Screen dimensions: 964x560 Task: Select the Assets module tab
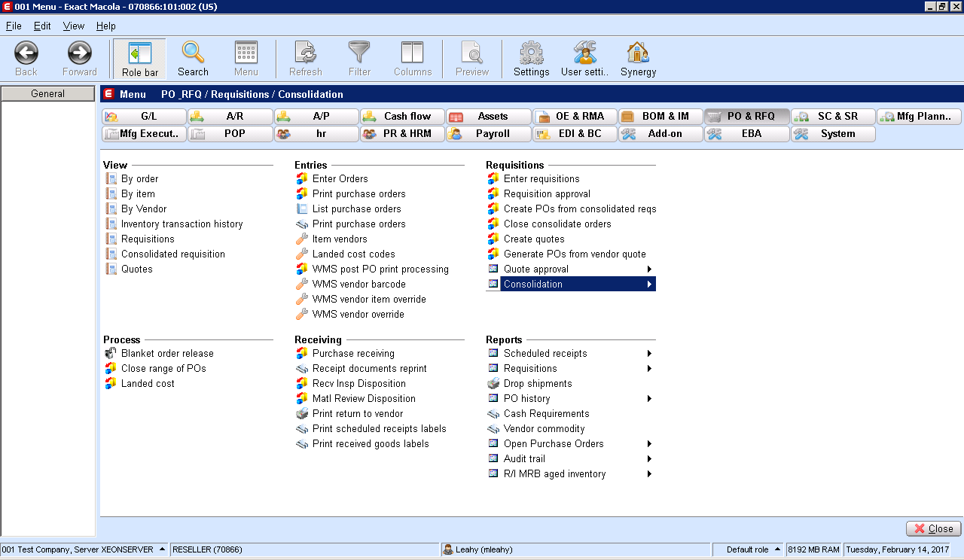click(x=488, y=117)
